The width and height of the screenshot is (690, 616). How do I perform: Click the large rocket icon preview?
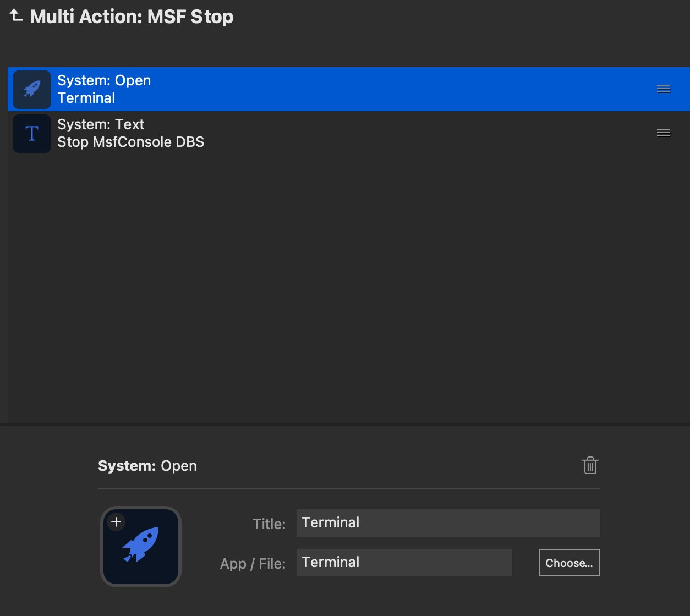(x=141, y=546)
